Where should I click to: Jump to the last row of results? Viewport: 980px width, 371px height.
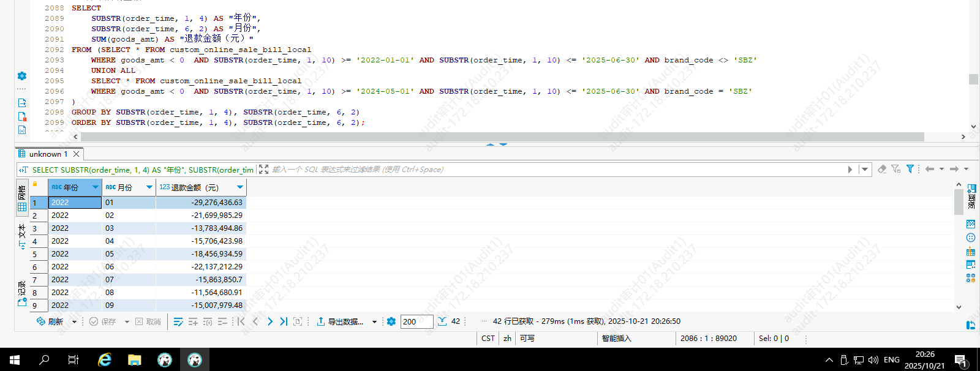pos(284,321)
